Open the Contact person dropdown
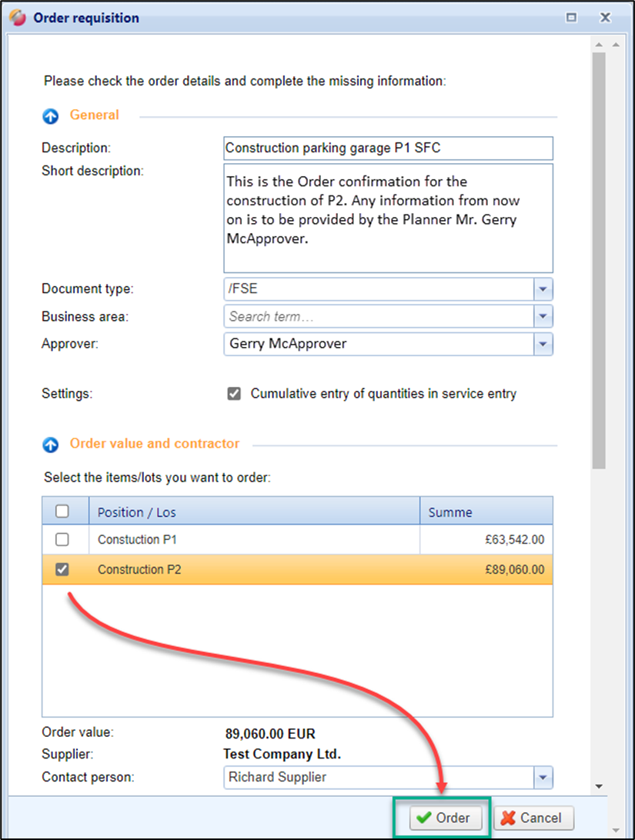 pos(543,778)
